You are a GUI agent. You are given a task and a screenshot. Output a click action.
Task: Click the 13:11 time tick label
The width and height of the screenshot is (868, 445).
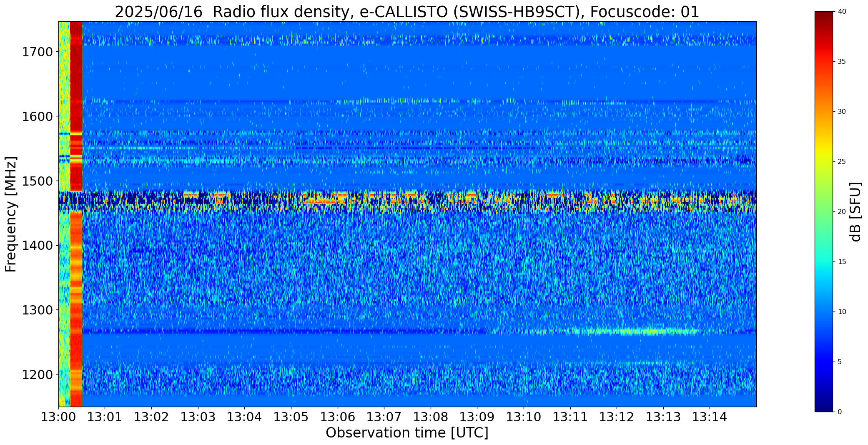click(x=570, y=417)
